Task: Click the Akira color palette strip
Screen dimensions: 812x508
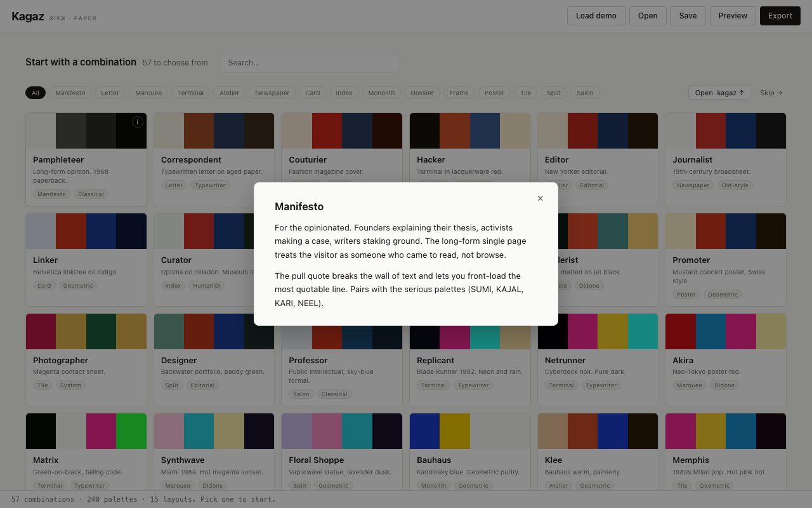Action: click(x=725, y=331)
